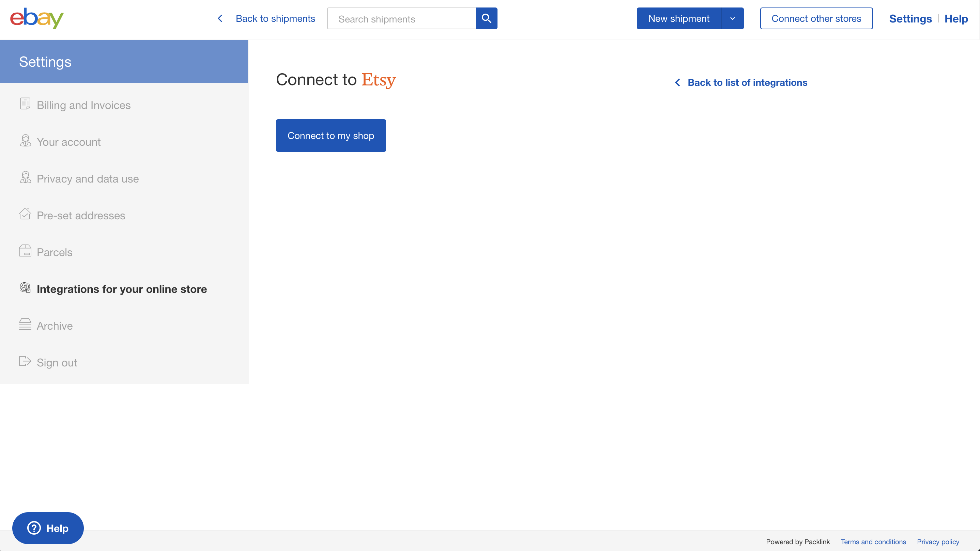Open Settings in the top bar

coord(910,19)
